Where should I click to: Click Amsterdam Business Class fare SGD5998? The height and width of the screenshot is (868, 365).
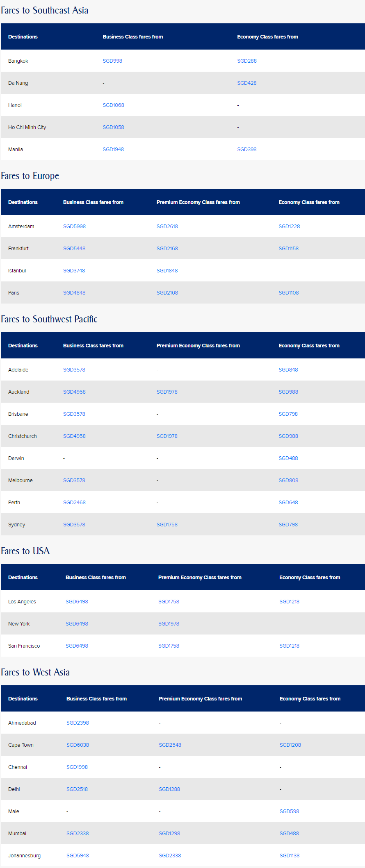[x=74, y=227]
